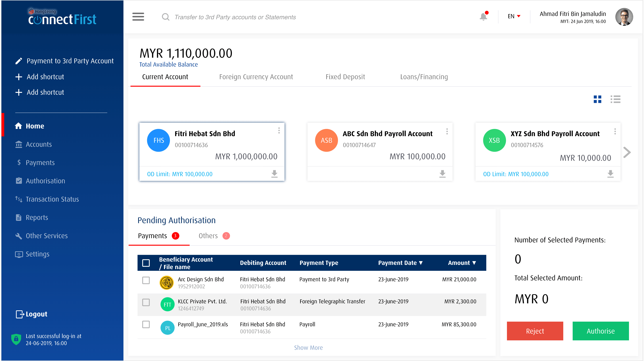
Task: Click the ASB account circle badge
Action: pyautogui.click(x=326, y=140)
